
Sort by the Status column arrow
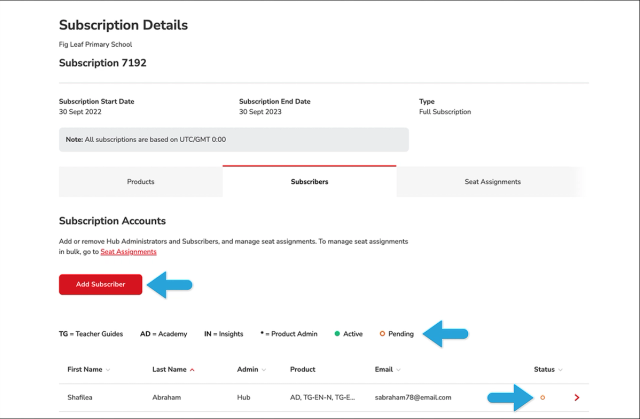click(x=560, y=370)
